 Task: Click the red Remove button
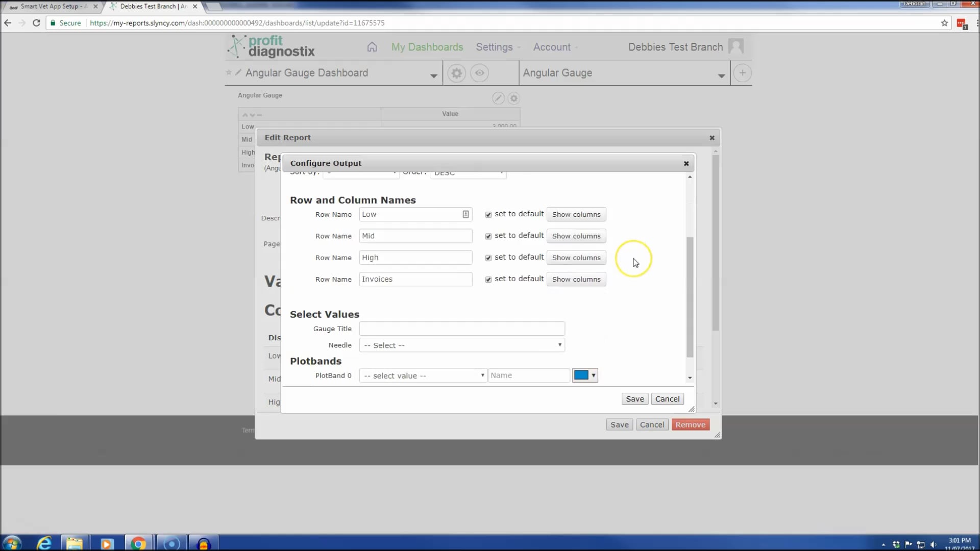[690, 424]
